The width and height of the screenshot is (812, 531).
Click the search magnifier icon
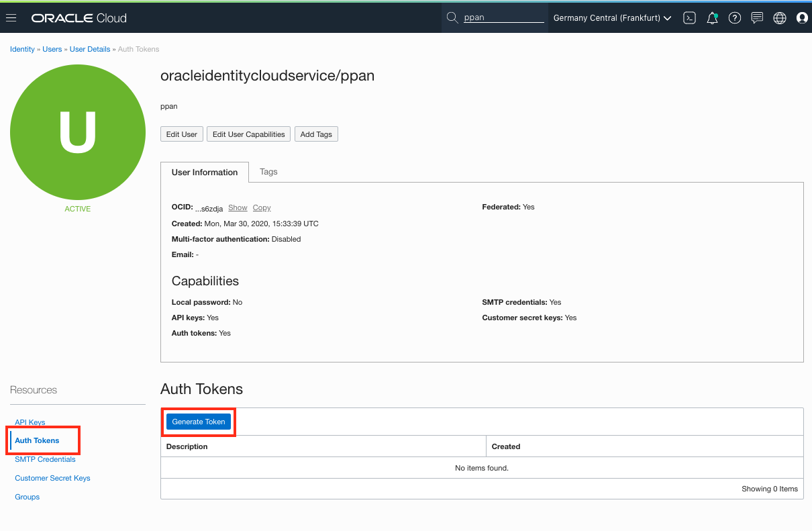tap(452, 17)
